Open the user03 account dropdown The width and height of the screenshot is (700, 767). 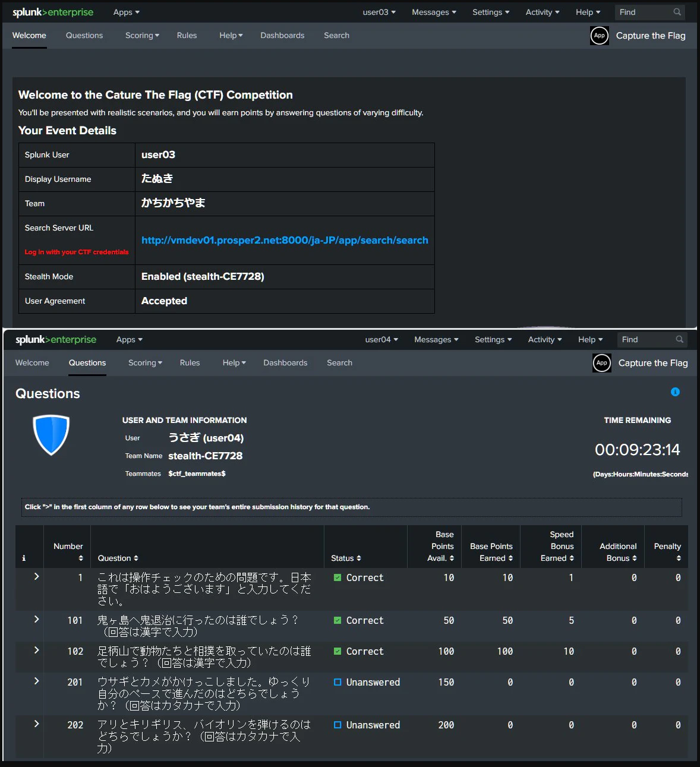(379, 12)
